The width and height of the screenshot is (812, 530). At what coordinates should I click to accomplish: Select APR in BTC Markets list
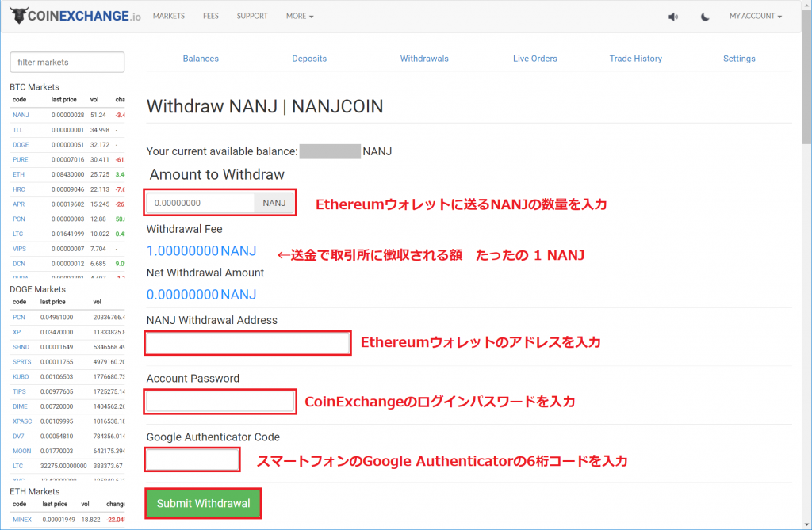click(x=19, y=204)
